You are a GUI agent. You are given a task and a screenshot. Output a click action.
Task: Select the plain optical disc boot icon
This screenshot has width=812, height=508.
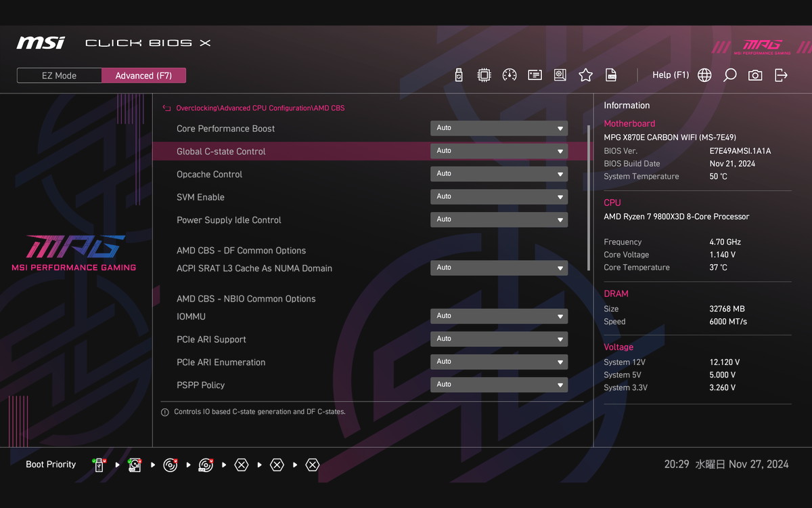(x=171, y=465)
